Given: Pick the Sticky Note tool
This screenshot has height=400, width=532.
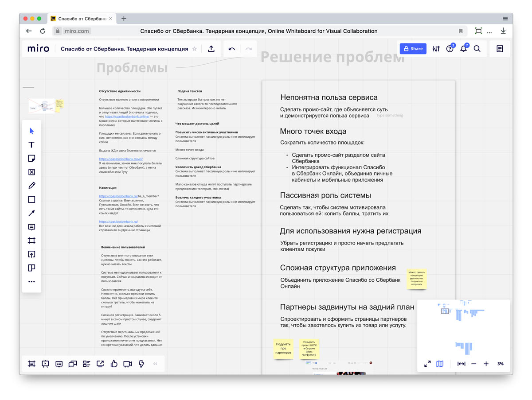Looking at the screenshot, I should click(31, 158).
